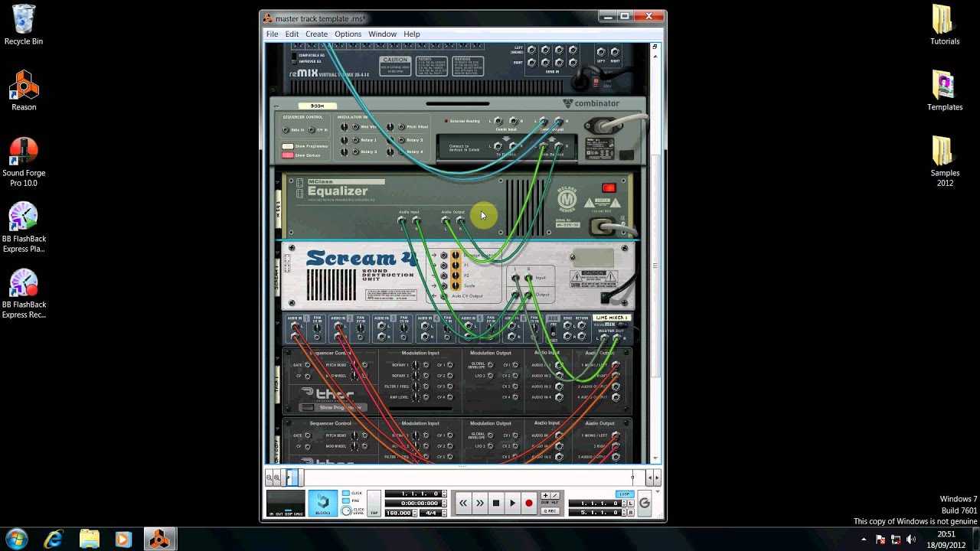
Task: Toggle the Dub overdub plus button
Action: tap(545, 495)
